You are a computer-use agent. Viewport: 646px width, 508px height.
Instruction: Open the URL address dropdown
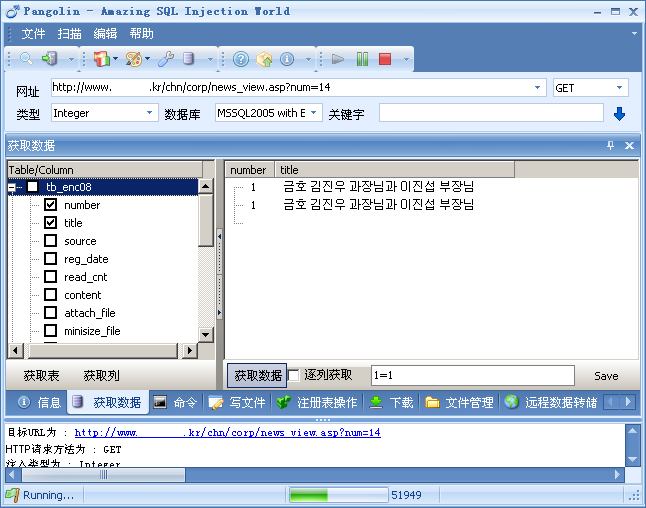(537, 87)
